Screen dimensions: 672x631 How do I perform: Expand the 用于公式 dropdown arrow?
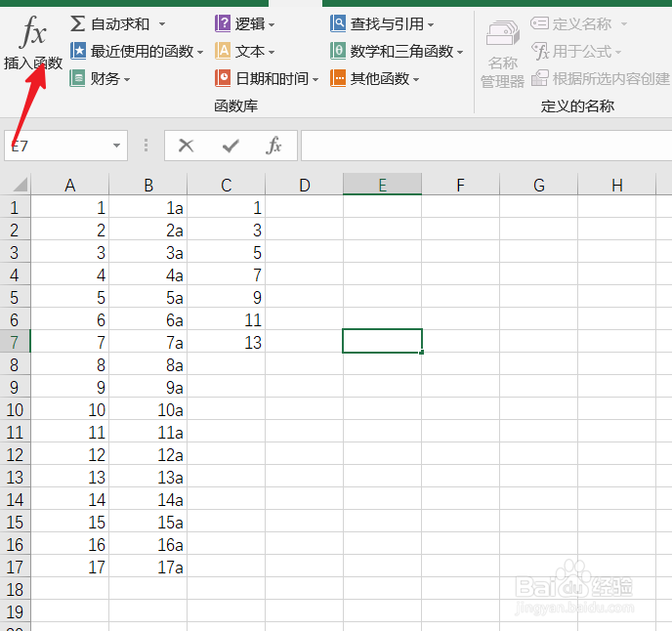618,53
